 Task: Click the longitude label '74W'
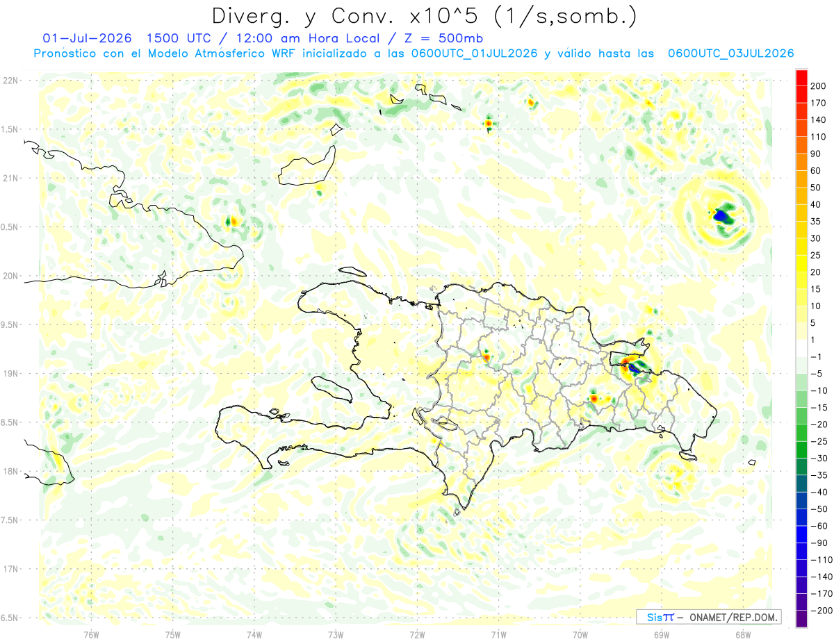[x=254, y=634]
